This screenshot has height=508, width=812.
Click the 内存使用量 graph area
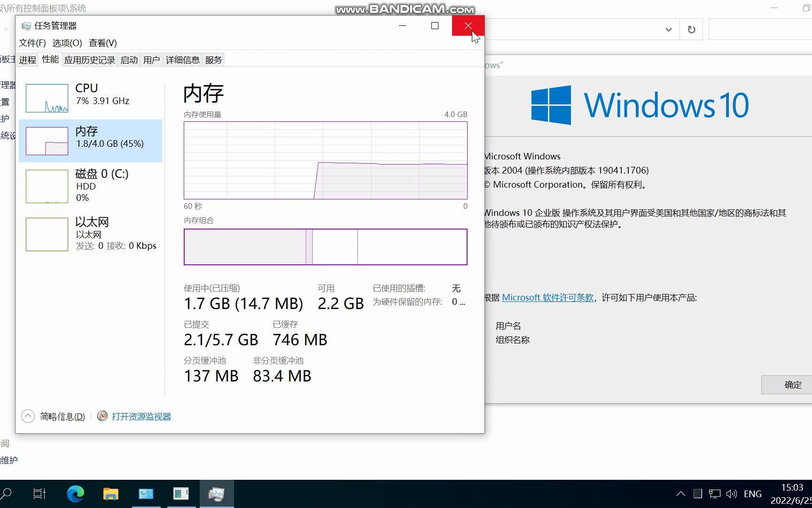326,160
